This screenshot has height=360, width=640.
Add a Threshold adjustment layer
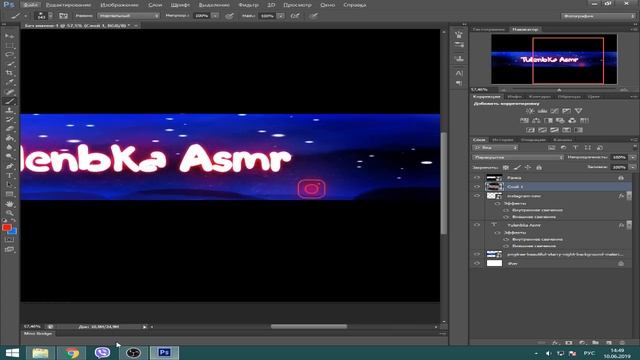tap(554, 130)
